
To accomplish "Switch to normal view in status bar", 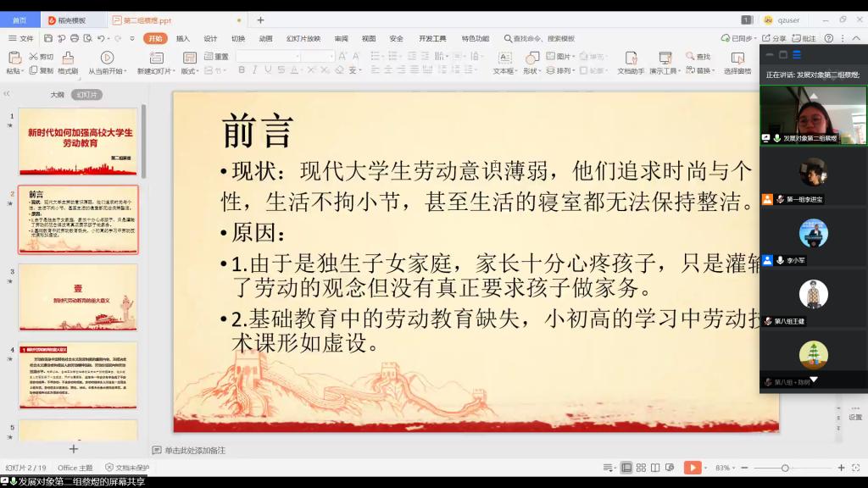I will tap(626, 468).
